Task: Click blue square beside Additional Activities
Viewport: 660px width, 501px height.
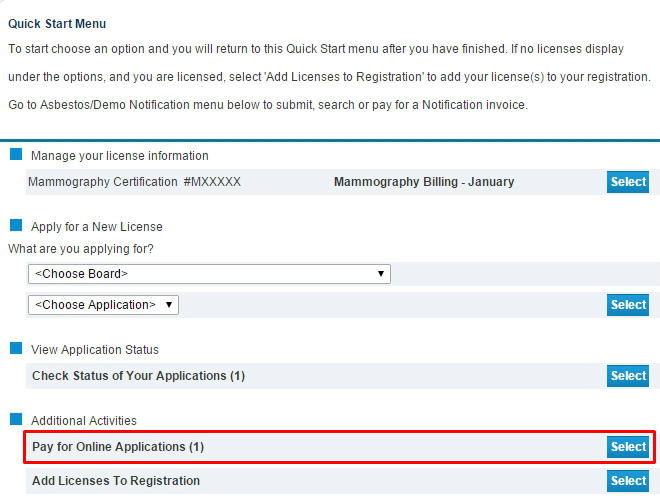Action: 16,420
